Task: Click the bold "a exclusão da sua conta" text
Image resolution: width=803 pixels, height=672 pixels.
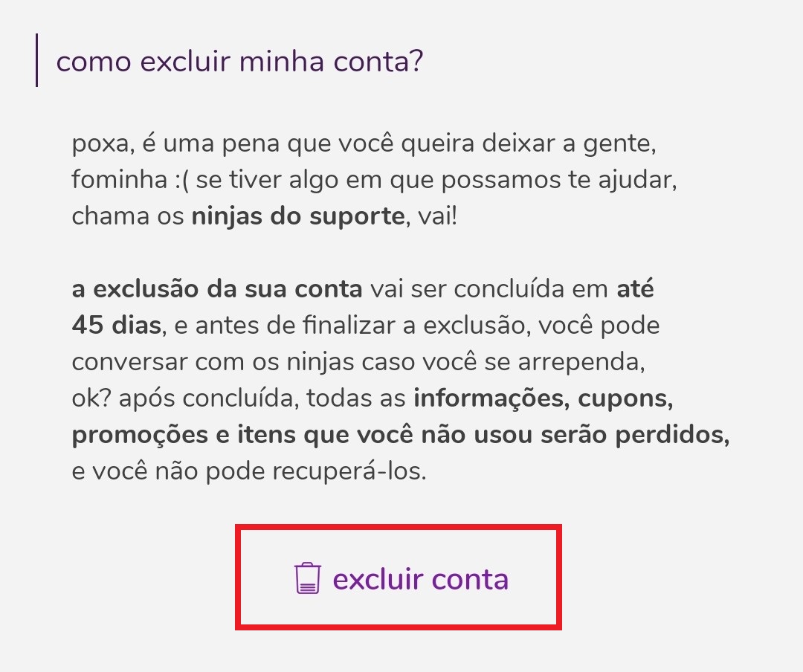Action: [x=217, y=289]
